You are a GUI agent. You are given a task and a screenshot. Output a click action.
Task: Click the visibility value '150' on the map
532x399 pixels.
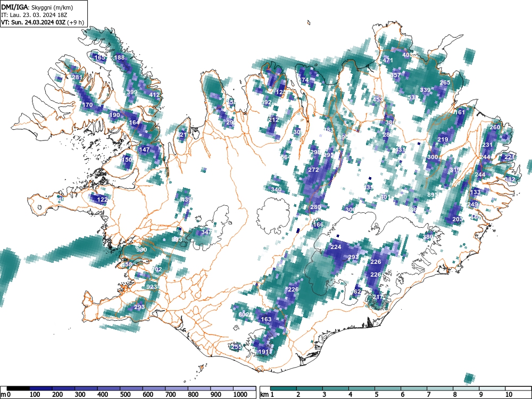127,160
